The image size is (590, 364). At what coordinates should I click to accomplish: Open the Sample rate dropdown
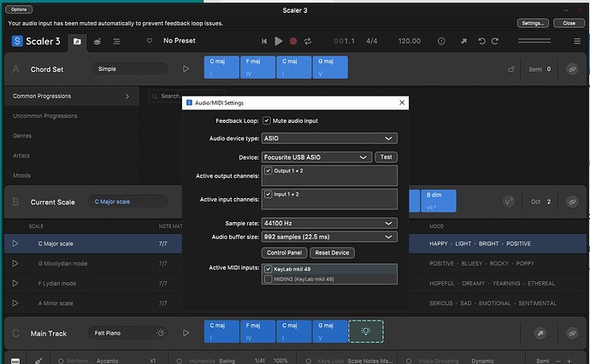(329, 223)
